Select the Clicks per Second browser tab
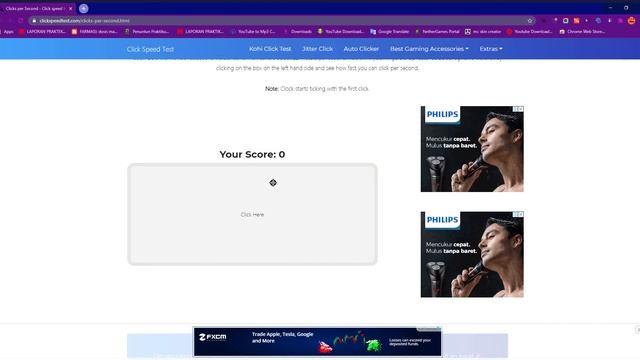The height and width of the screenshot is (360, 640). [x=37, y=9]
